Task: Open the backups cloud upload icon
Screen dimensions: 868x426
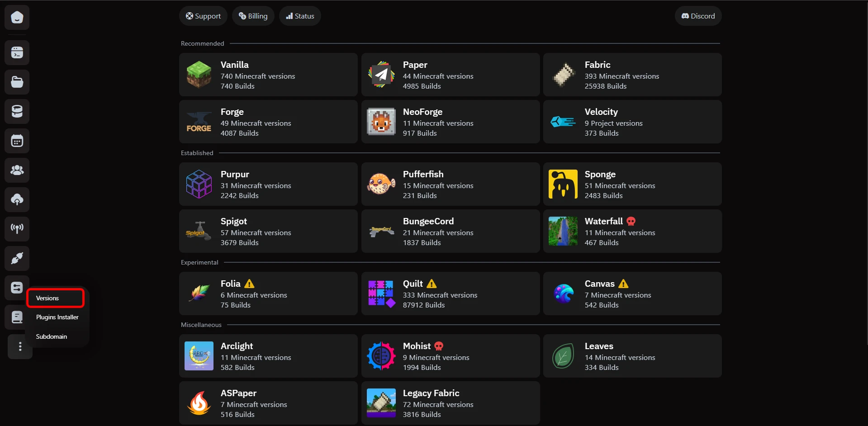Action: (x=17, y=199)
